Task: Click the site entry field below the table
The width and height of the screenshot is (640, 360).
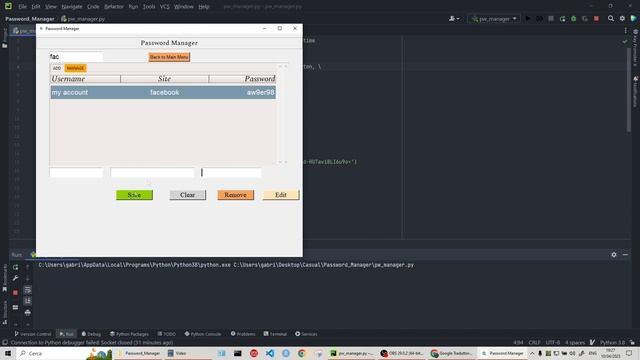Action: 152,173
